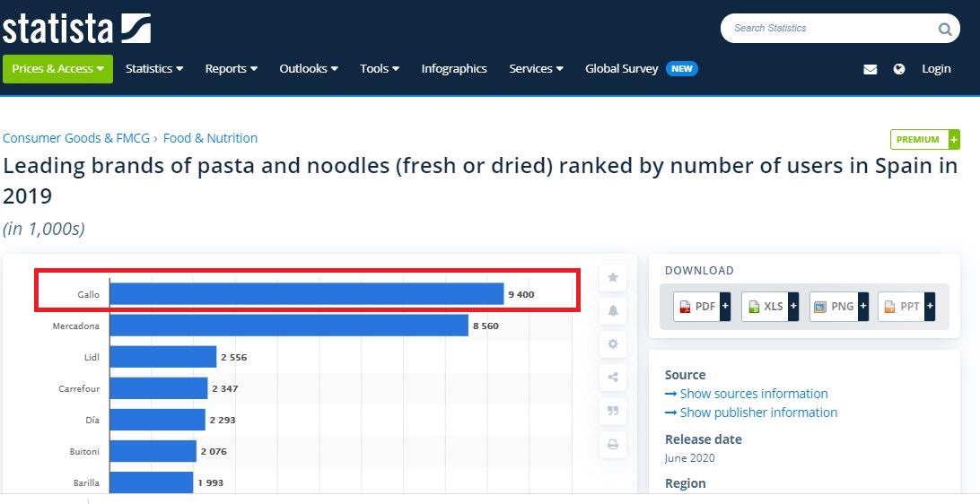Click the PREMIUM badge

925,139
